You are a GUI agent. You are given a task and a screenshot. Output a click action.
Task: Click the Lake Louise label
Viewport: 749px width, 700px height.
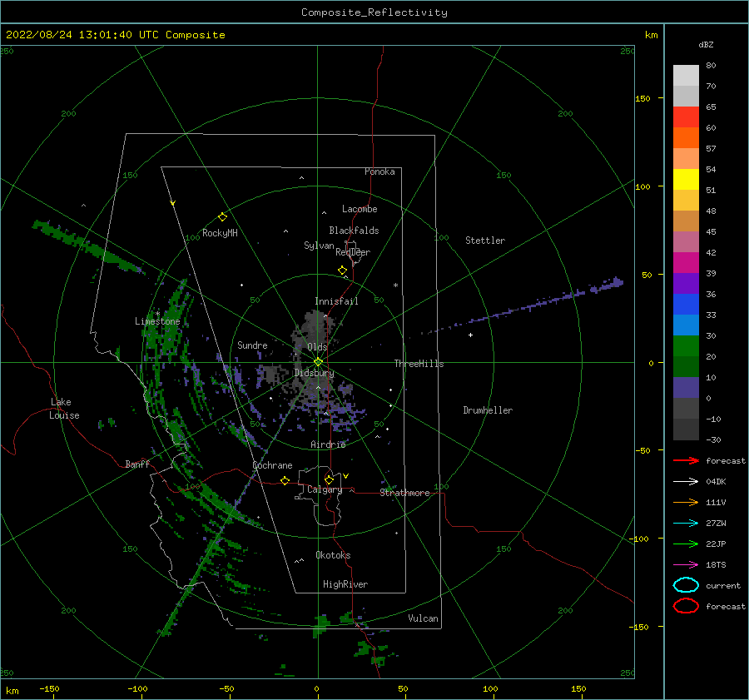tap(64, 409)
